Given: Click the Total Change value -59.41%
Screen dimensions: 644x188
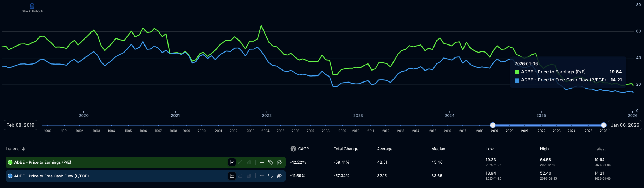Looking at the screenshot, I should (341, 162).
